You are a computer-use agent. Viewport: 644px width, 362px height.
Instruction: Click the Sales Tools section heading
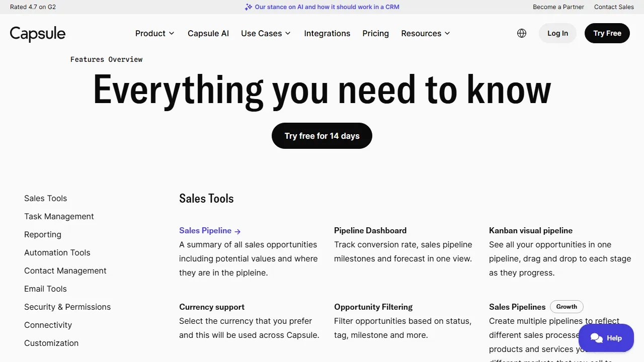point(206,198)
